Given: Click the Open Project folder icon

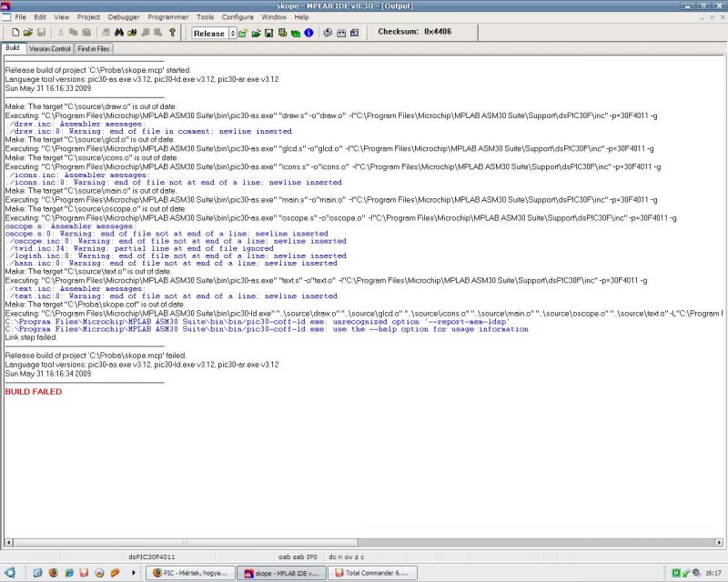Looking at the screenshot, I should click(256, 33).
